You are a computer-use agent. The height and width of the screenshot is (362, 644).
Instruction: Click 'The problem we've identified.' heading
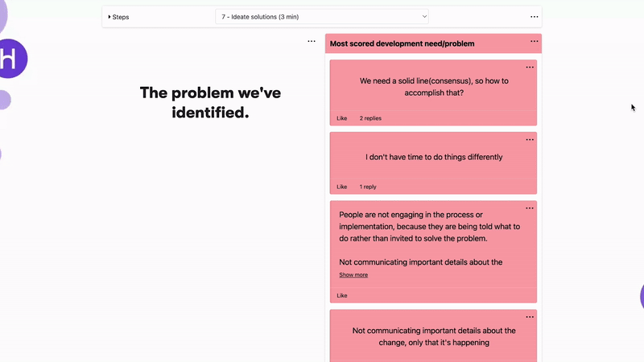210,103
